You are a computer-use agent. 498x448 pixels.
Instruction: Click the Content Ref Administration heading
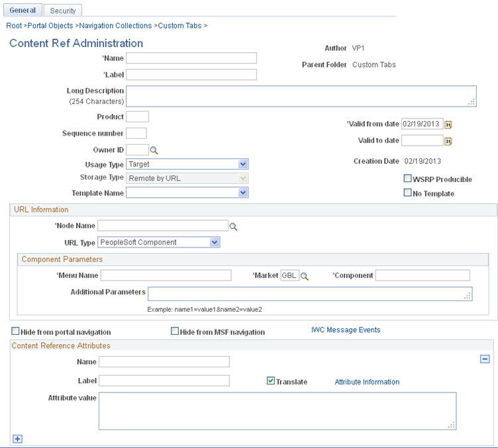click(76, 43)
